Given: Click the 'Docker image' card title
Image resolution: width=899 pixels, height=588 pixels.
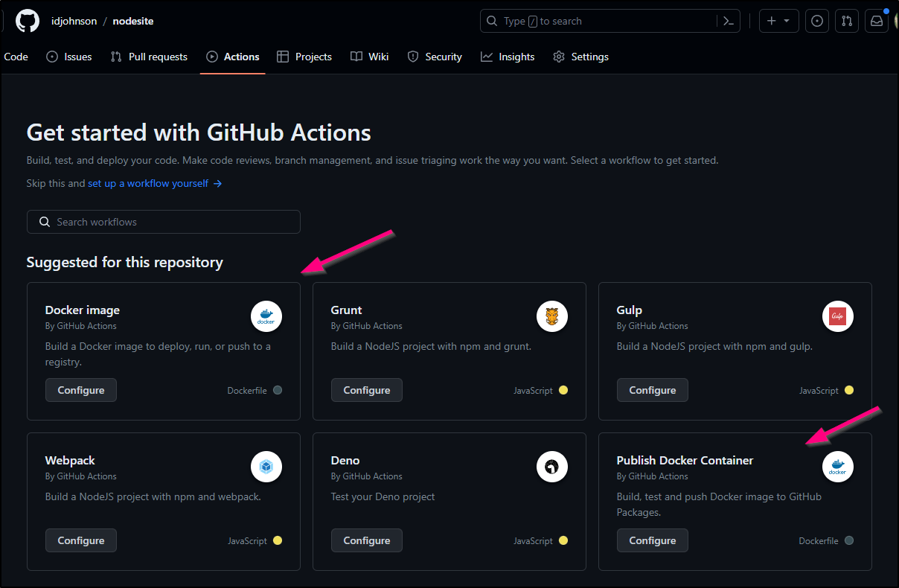Looking at the screenshot, I should [83, 310].
